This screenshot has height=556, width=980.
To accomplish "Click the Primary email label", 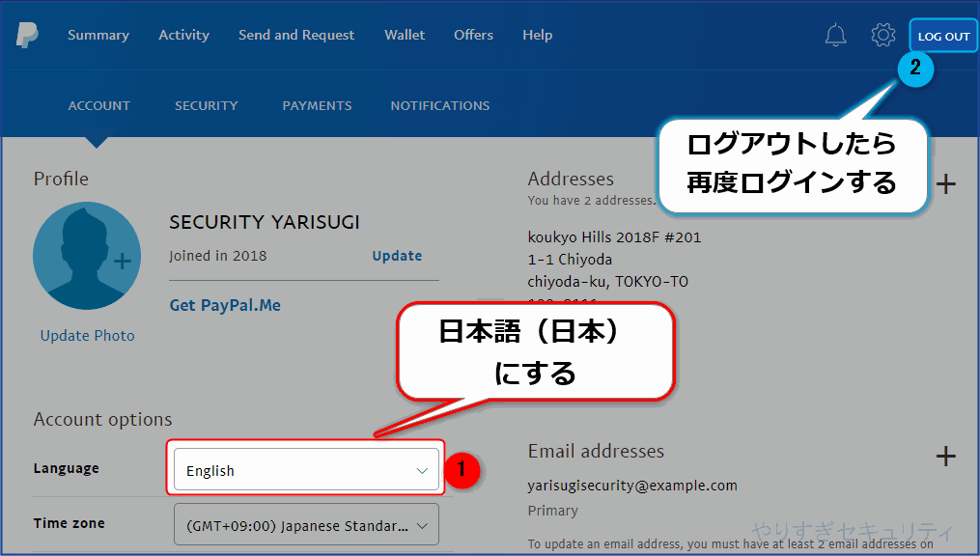I will (552, 511).
